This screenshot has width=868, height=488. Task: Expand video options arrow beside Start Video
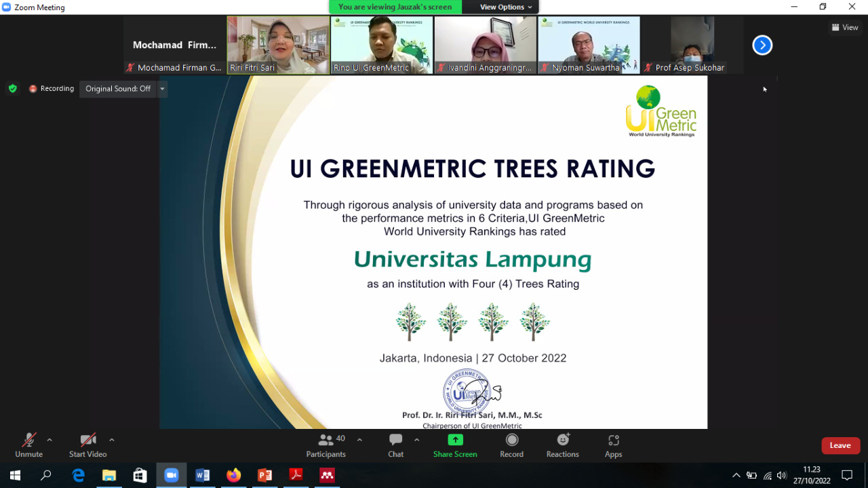coord(112,440)
